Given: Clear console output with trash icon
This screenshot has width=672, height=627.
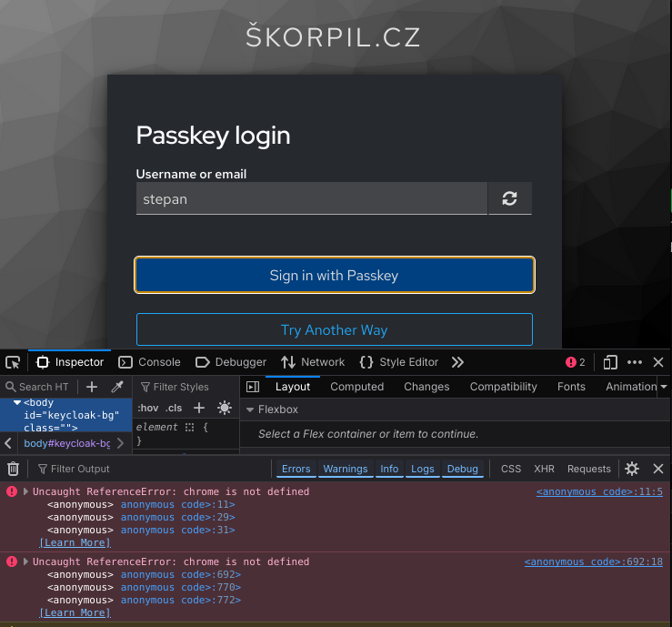Looking at the screenshot, I should pyautogui.click(x=13, y=469).
